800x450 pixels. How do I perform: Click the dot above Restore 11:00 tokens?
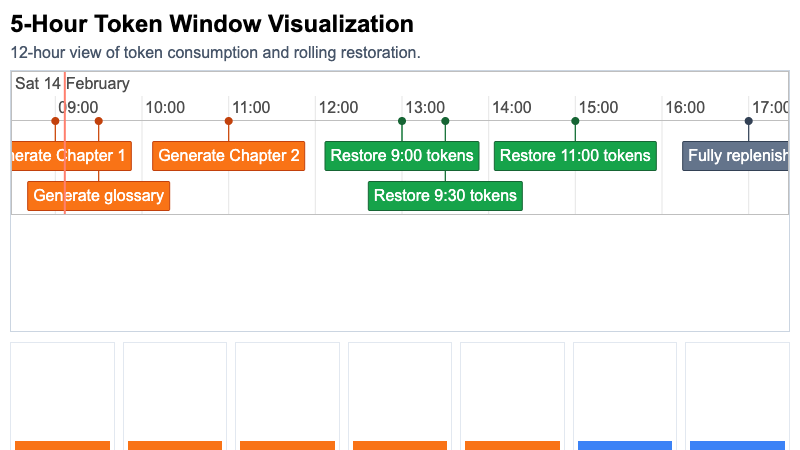[575, 121]
